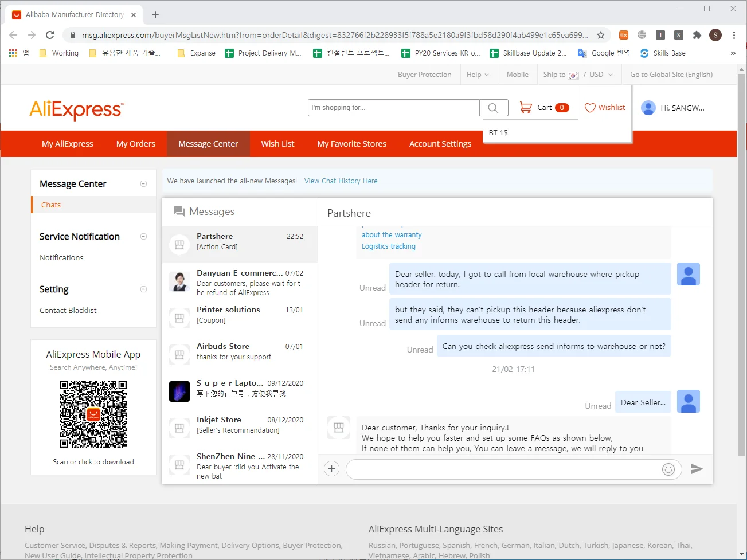The width and height of the screenshot is (747, 560).
Task: Expand the Help dropdown in top bar
Action: coord(478,75)
